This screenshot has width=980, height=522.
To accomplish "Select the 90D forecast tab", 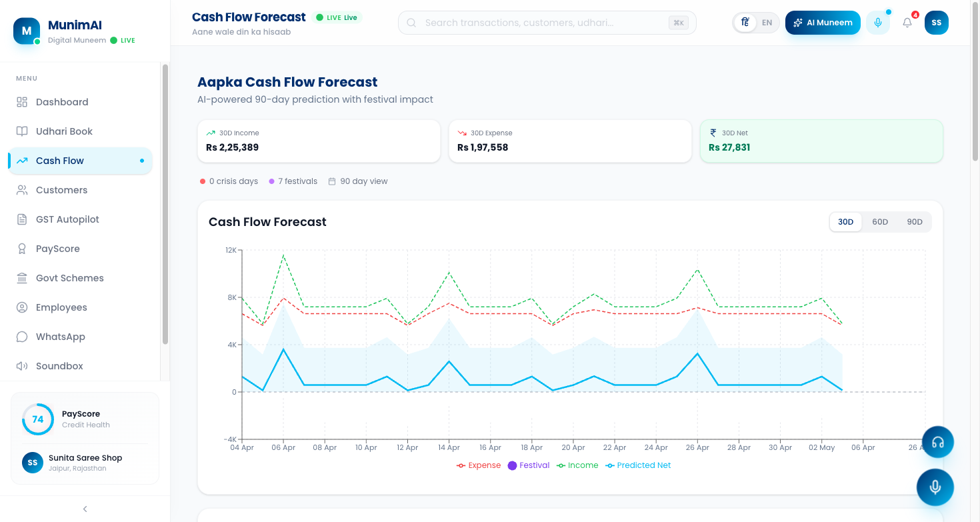I will pos(915,221).
